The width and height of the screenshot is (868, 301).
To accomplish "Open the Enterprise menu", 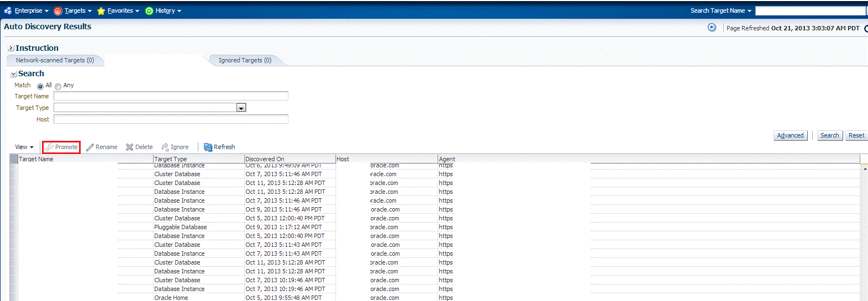I will [27, 10].
